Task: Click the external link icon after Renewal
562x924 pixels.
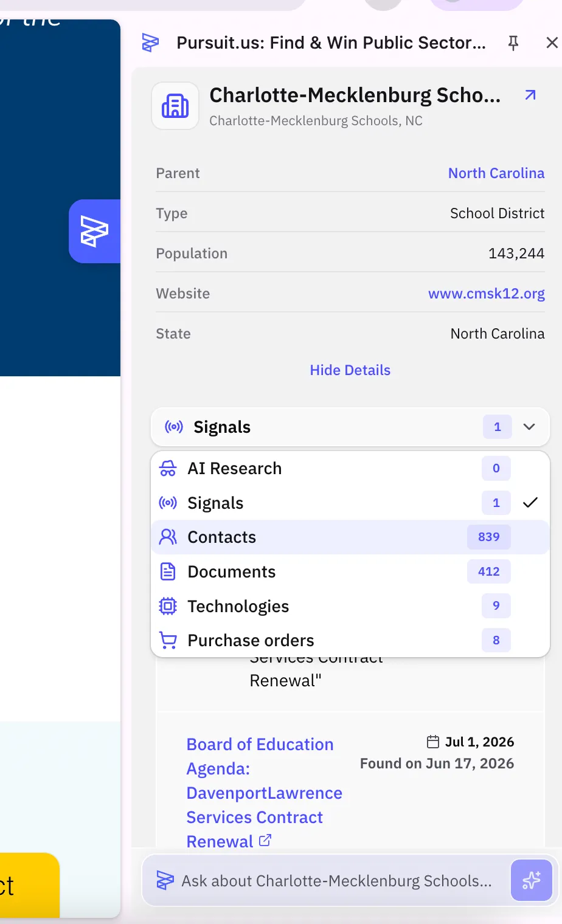Action: [x=265, y=840]
